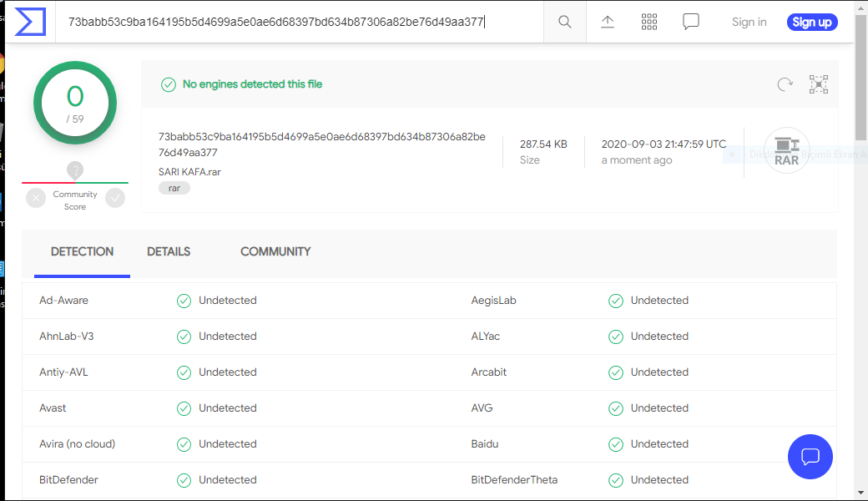Click the Ad-Aware engine name
The width and height of the screenshot is (868, 501).
[63, 300]
